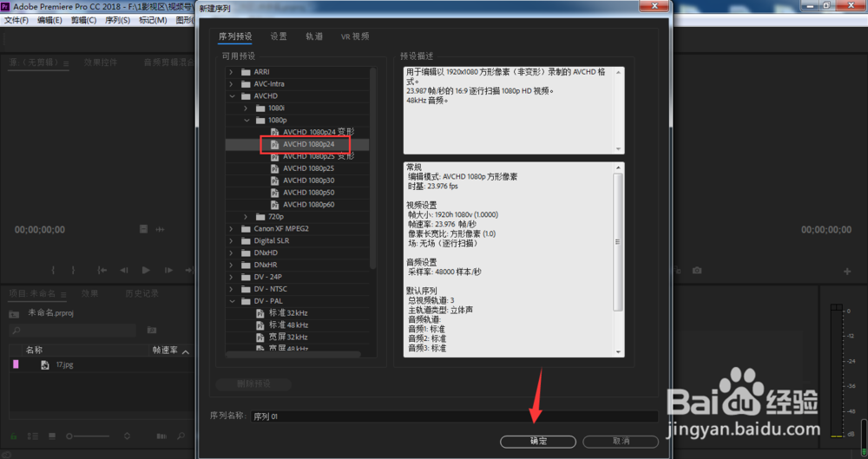Image resolution: width=868 pixels, height=459 pixels.
Task: Collapse the AVCHD preset folder
Action: (x=232, y=96)
